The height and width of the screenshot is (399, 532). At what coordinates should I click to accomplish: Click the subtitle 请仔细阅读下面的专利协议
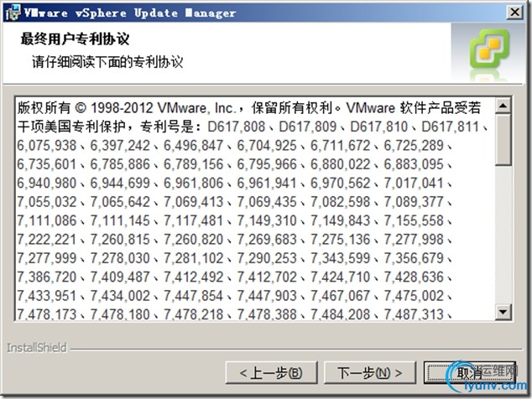(107, 62)
